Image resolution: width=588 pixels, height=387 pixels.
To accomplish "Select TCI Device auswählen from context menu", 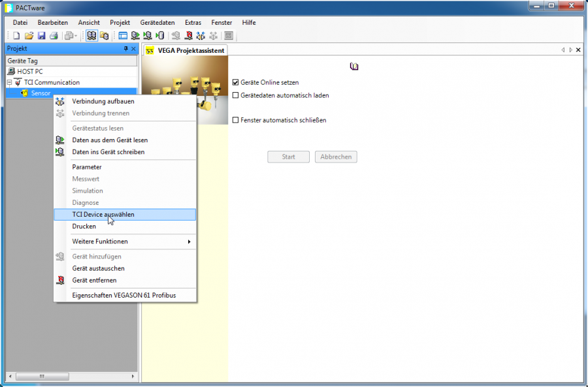I will point(103,214).
